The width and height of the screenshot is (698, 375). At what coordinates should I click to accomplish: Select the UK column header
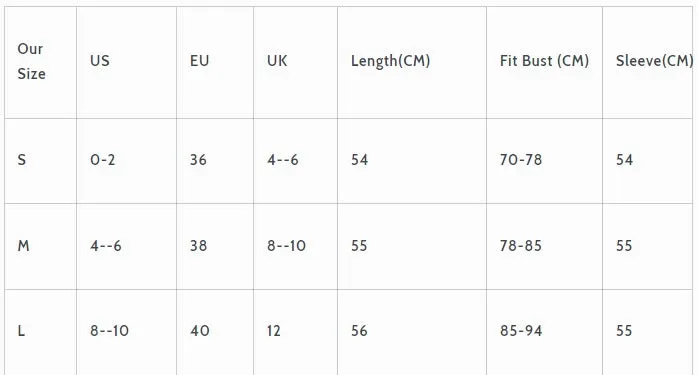tap(296, 62)
